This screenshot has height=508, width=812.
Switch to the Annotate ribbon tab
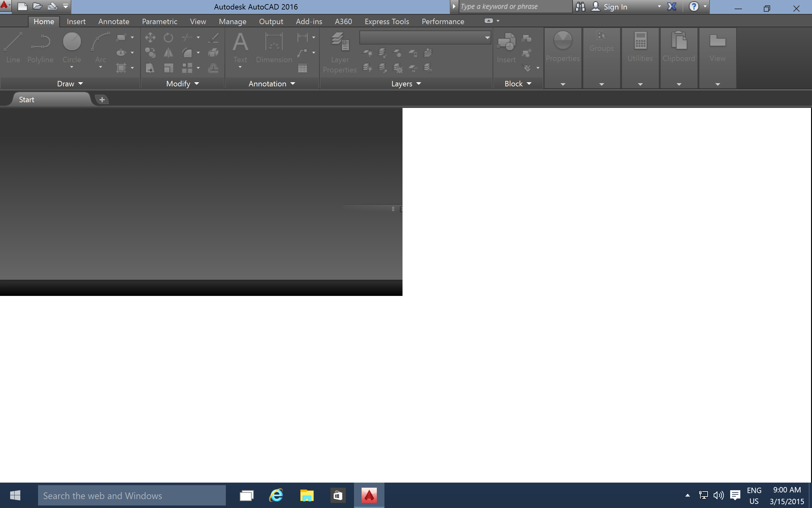[114, 22]
